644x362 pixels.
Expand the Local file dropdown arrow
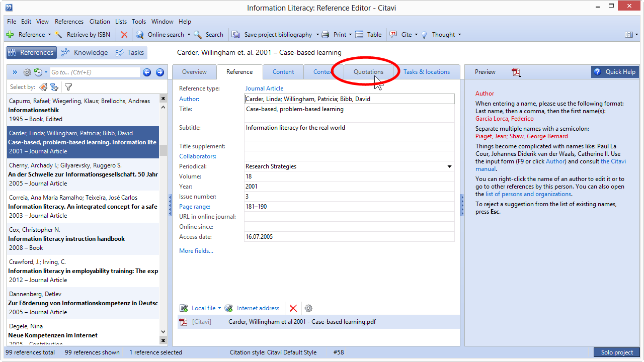click(x=219, y=308)
